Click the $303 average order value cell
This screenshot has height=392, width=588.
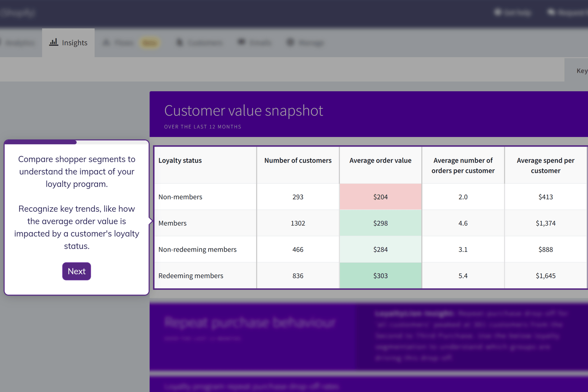(380, 276)
